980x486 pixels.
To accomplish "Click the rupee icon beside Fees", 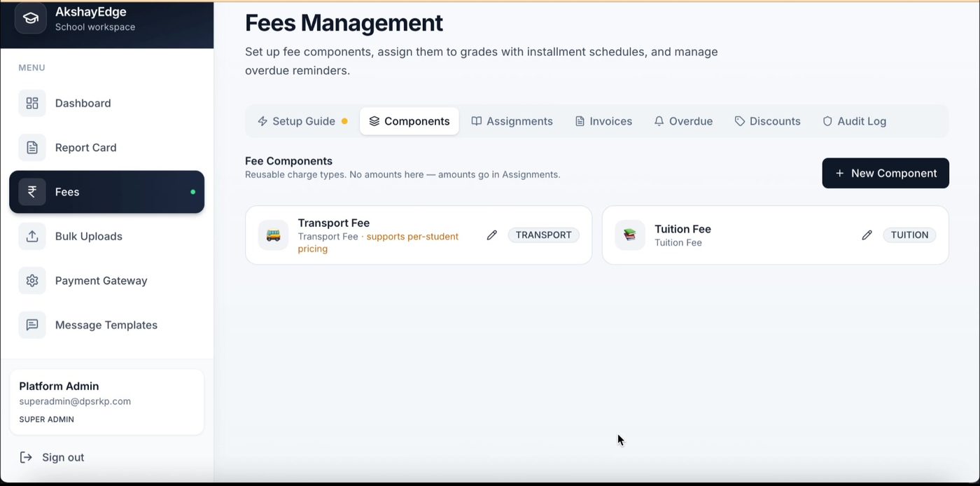I will (32, 192).
